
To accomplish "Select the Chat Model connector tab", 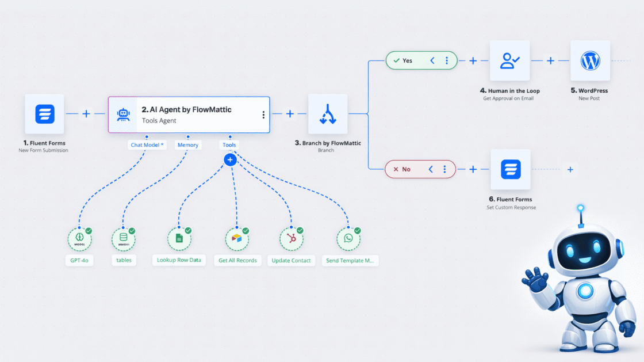I will click(x=147, y=145).
